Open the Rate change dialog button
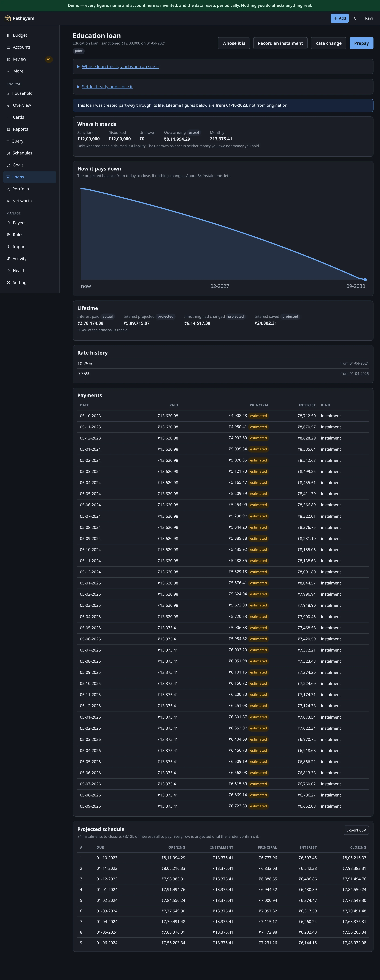This screenshot has width=380, height=980. pos(329,43)
